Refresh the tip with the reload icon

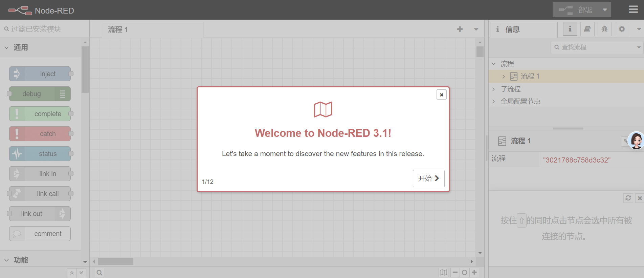pos(628,198)
